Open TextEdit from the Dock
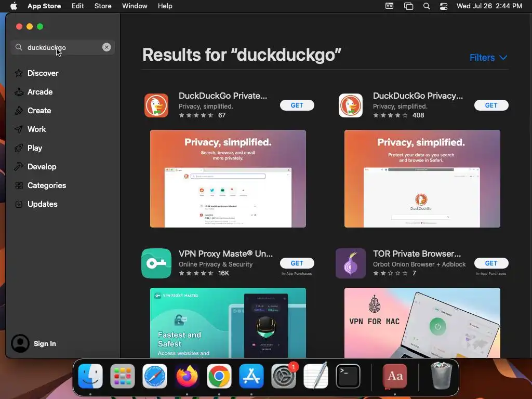This screenshot has height=399, width=532. pyautogui.click(x=316, y=376)
